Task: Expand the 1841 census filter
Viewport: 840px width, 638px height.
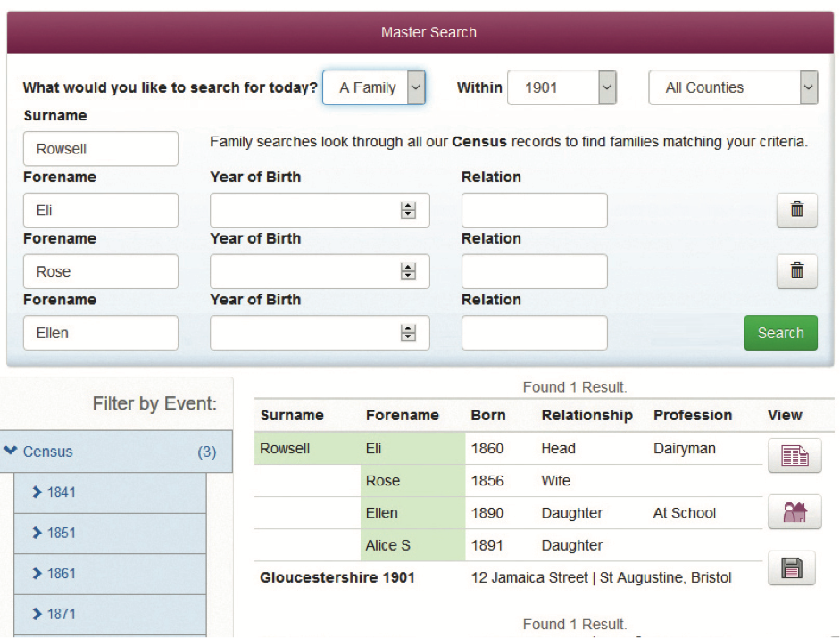Action: [110, 493]
